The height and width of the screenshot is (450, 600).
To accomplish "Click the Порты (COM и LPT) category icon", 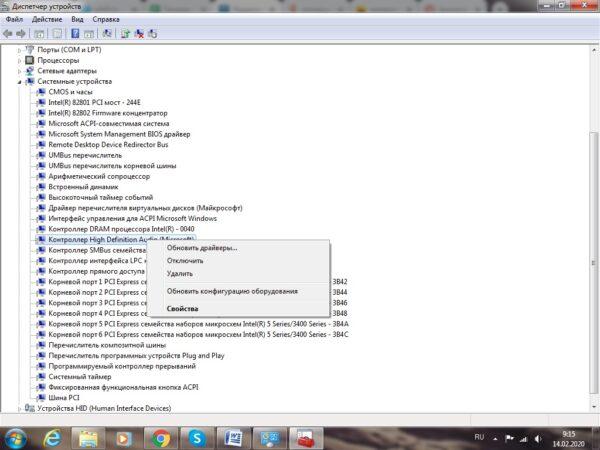I will click(x=29, y=49).
